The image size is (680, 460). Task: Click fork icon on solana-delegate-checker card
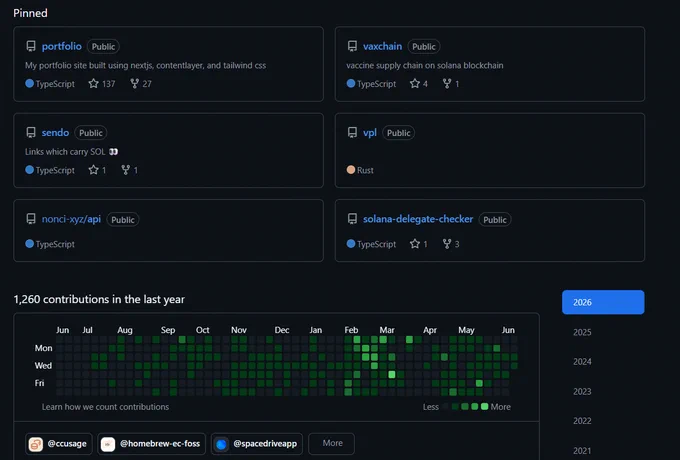pyautogui.click(x=447, y=244)
